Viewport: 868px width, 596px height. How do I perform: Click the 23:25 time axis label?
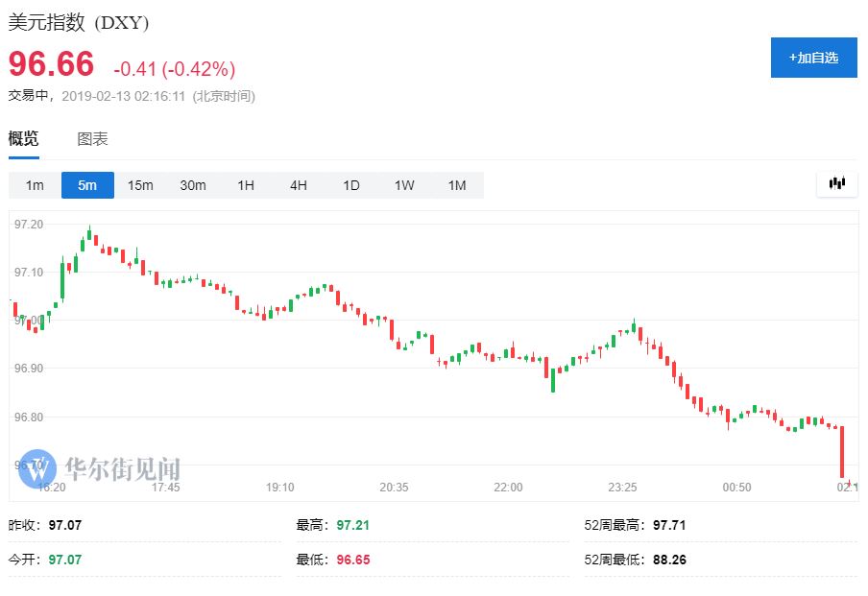click(622, 488)
